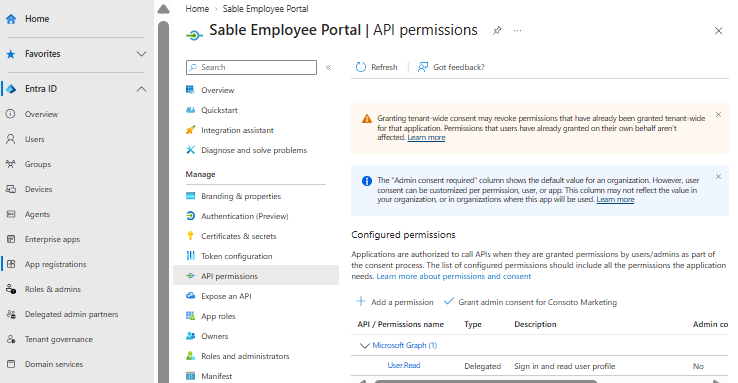This screenshot has height=383, width=738.
Task: Open Roles and administrators menu item
Action: click(245, 356)
